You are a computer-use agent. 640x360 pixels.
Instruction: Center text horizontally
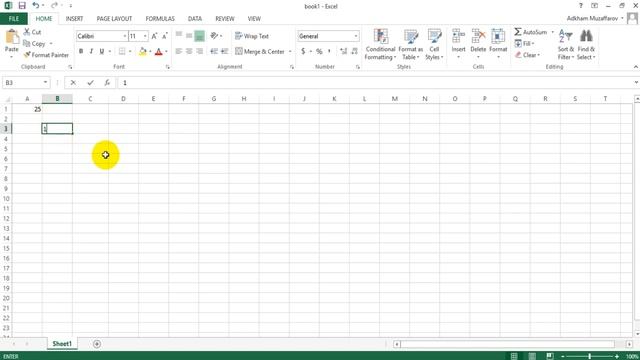pos(189,51)
